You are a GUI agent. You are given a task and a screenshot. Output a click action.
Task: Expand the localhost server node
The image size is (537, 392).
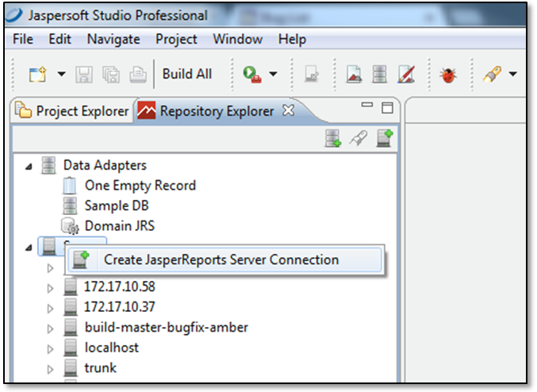pyautogui.click(x=50, y=349)
